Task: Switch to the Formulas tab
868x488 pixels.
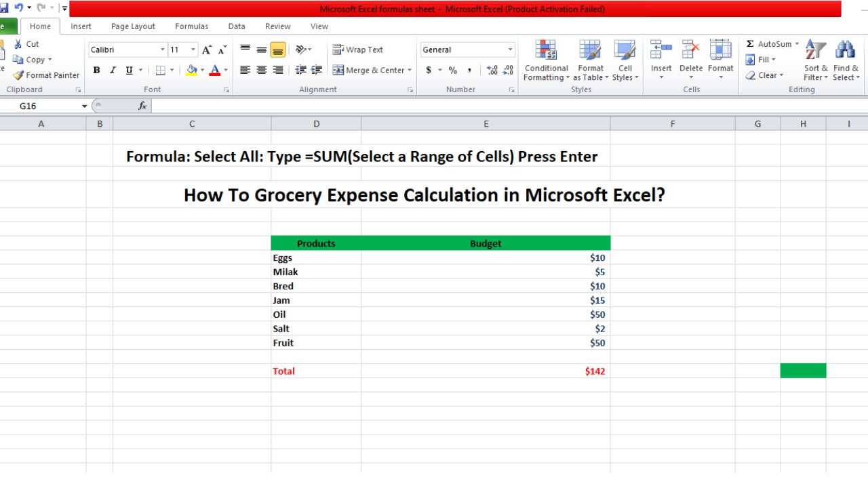Action: tap(191, 26)
